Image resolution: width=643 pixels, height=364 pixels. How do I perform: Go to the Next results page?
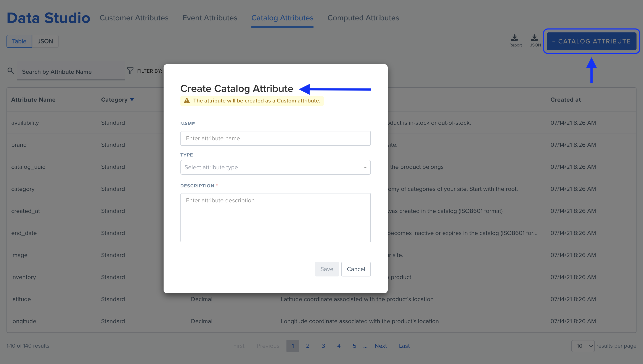click(x=381, y=346)
